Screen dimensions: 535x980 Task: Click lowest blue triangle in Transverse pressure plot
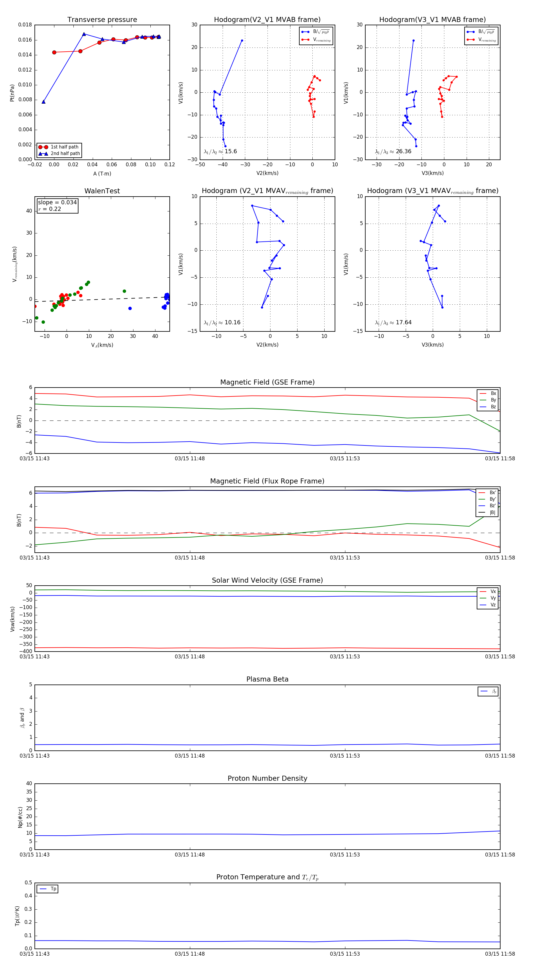[x=43, y=102]
